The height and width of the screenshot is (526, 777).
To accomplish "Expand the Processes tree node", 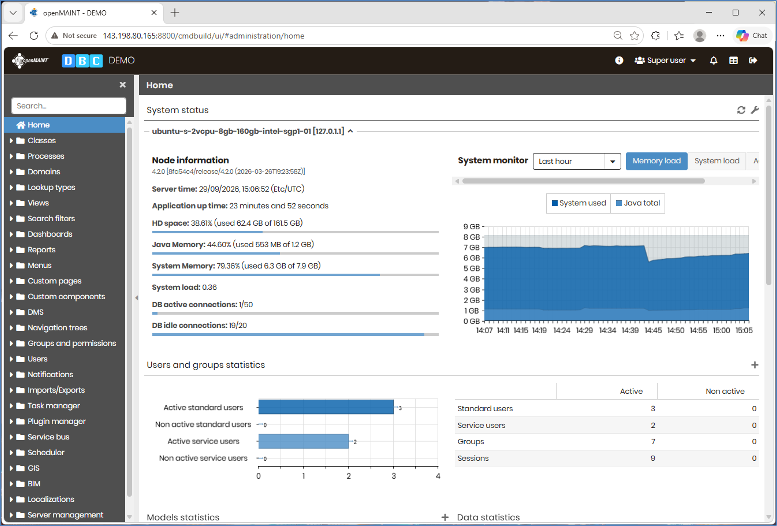I will tap(11, 156).
